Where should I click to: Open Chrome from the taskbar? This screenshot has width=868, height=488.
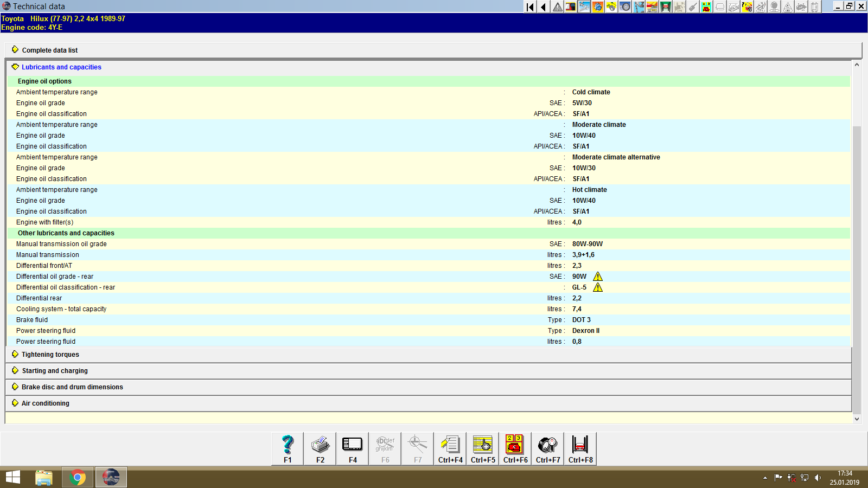point(77,477)
